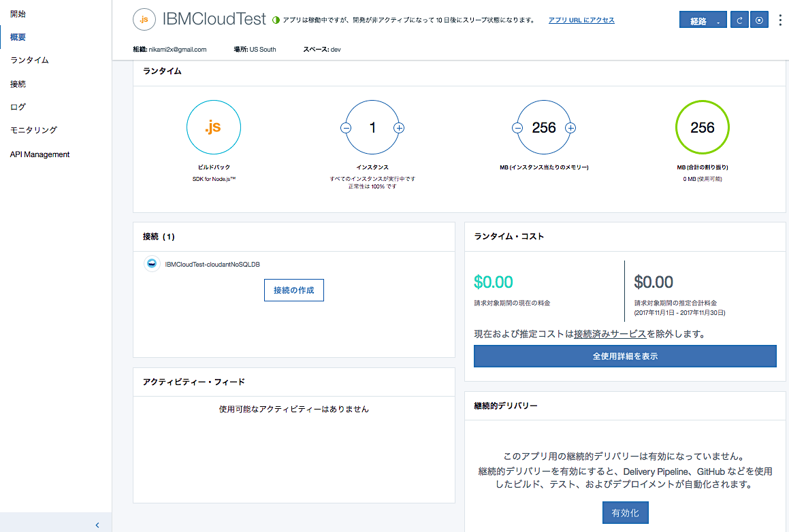Image resolution: width=789 pixels, height=532 pixels.
Task: Click the green app status indicator
Action: point(276,20)
